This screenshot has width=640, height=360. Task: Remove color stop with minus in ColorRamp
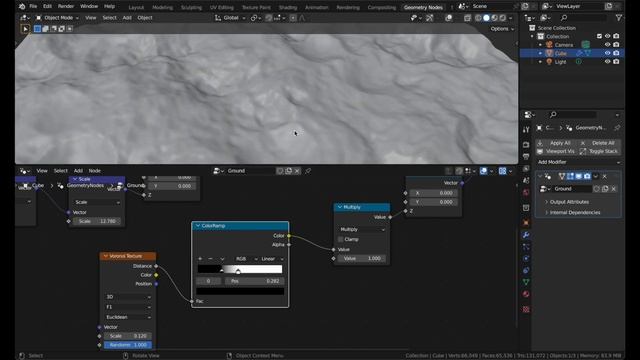pyautogui.click(x=211, y=259)
